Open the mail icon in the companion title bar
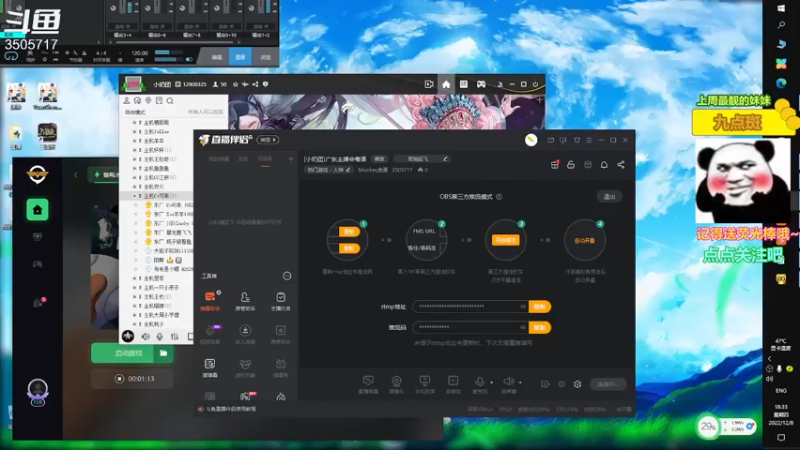The image size is (800, 450). click(551, 140)
